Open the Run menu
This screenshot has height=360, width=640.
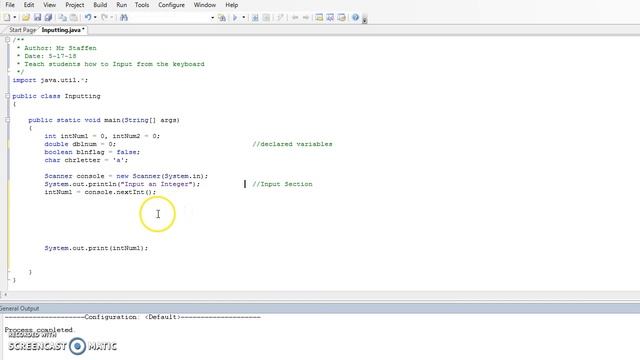(122, 5)
